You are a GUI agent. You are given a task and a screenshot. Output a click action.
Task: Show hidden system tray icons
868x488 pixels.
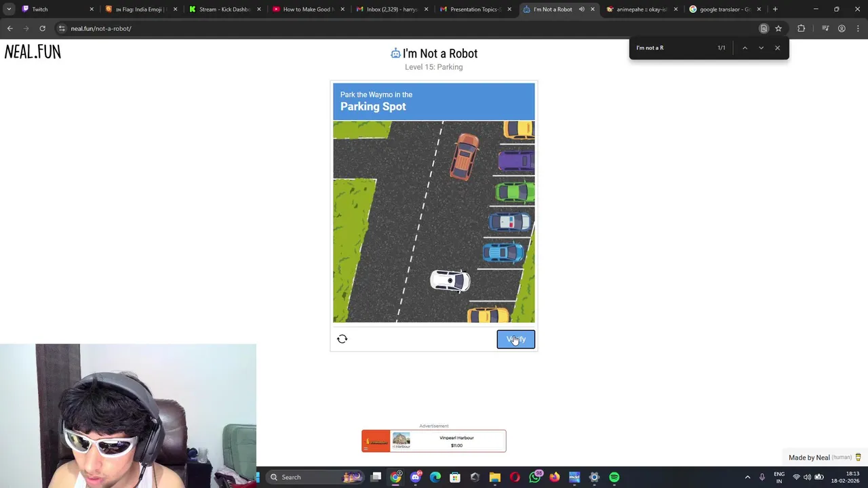tap(747, 477)
